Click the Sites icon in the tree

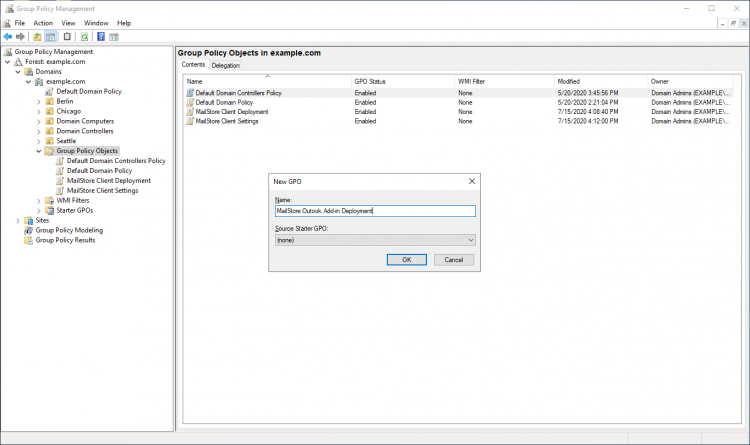pyautogui.click(x=28, y=220)
